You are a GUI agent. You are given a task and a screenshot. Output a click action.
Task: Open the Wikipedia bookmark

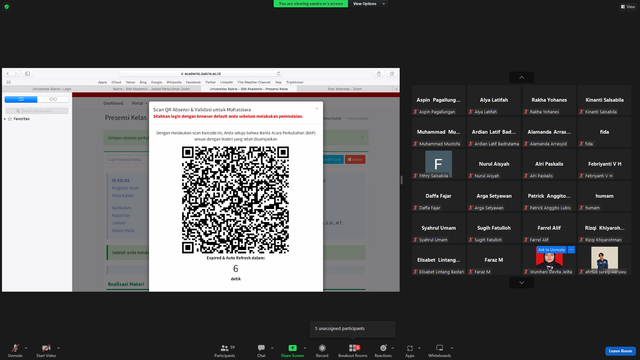click(174, 82)
